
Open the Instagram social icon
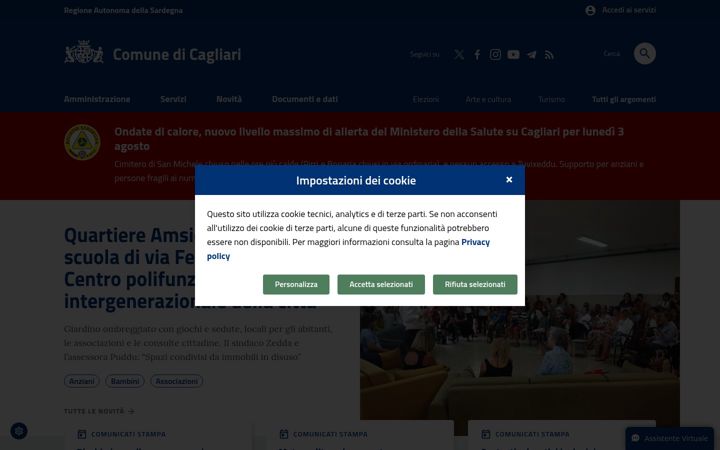click(495, 55)
